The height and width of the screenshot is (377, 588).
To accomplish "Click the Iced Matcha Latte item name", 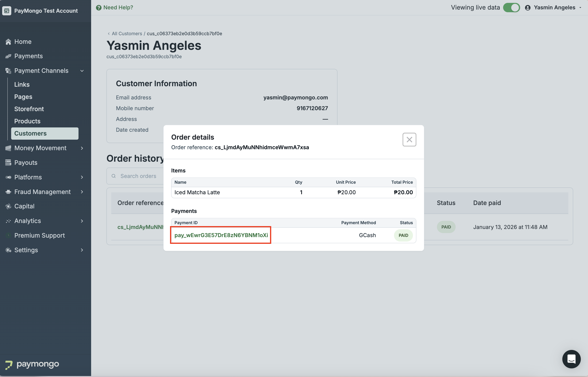I will (x=197, y=192).
